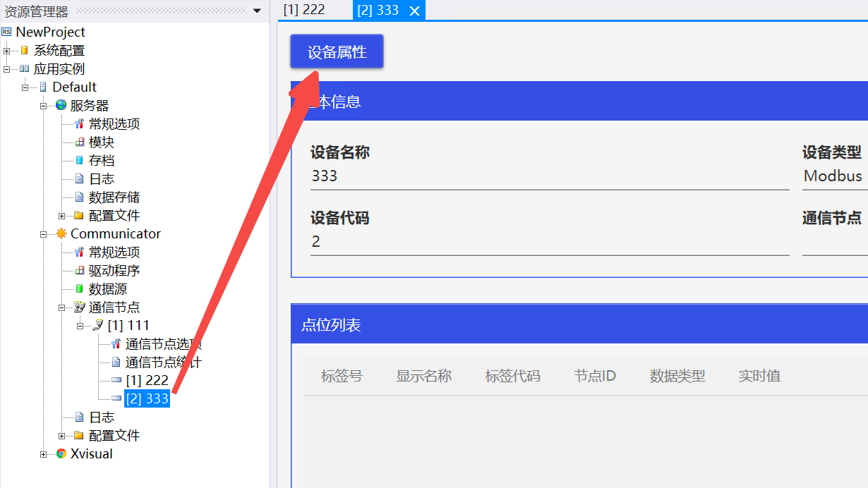The height and width of the screenshot is (488, 868).
Task: Click the 存档 cylinder icon
Action: [x=80, y=160]
